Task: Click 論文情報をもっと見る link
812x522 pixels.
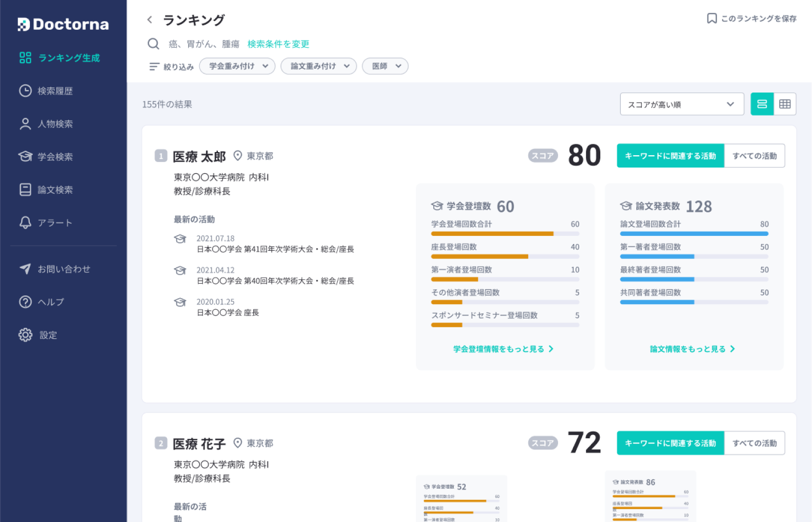Action: (692, 349)
